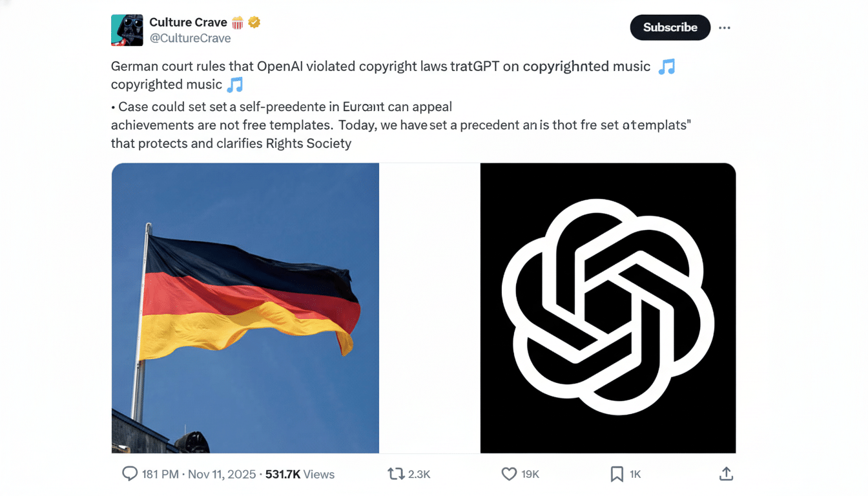Expand retweet options from the repost icon
The width and height of the screenshot is (868, 496).
pyautogui.click(x=396, y=474)
